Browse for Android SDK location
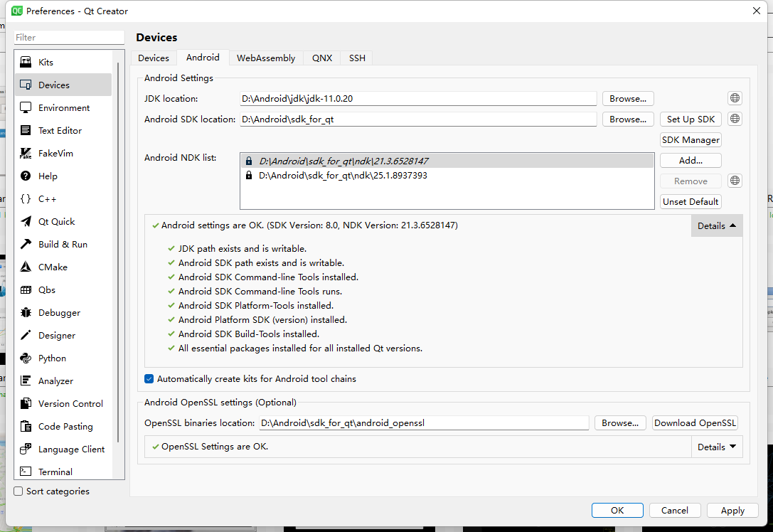The width and height of the screenshot is (773, 532). tap(627, 119)
